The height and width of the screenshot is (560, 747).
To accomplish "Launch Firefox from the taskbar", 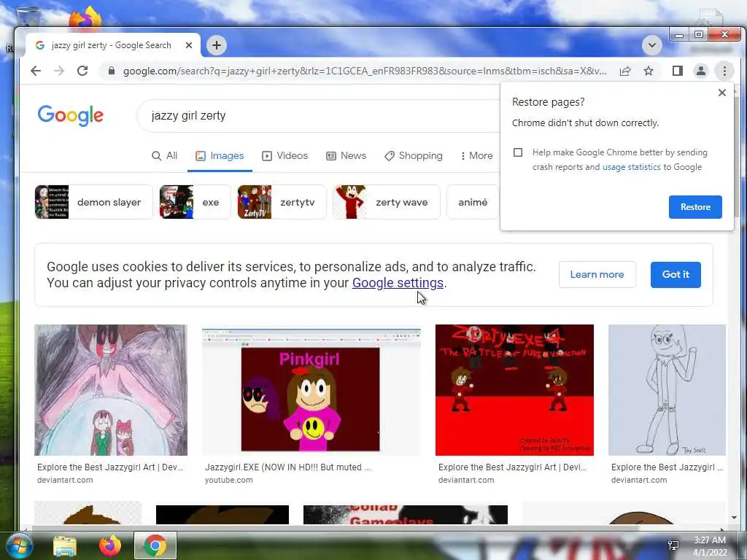I will 109,545.
